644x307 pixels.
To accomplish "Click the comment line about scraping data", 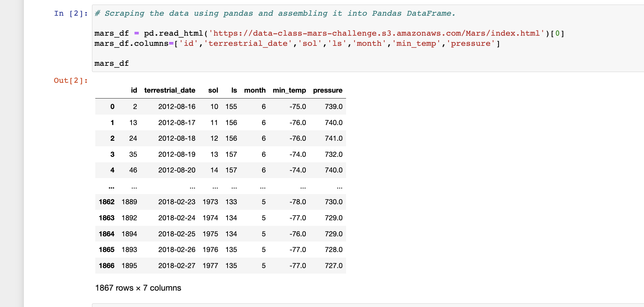I will 274,13.
